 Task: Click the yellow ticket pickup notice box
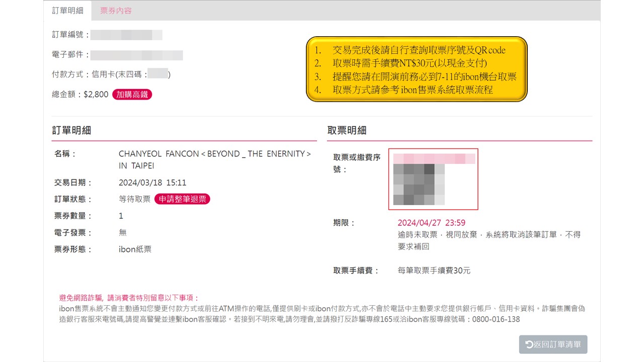[x=416, y=69]
